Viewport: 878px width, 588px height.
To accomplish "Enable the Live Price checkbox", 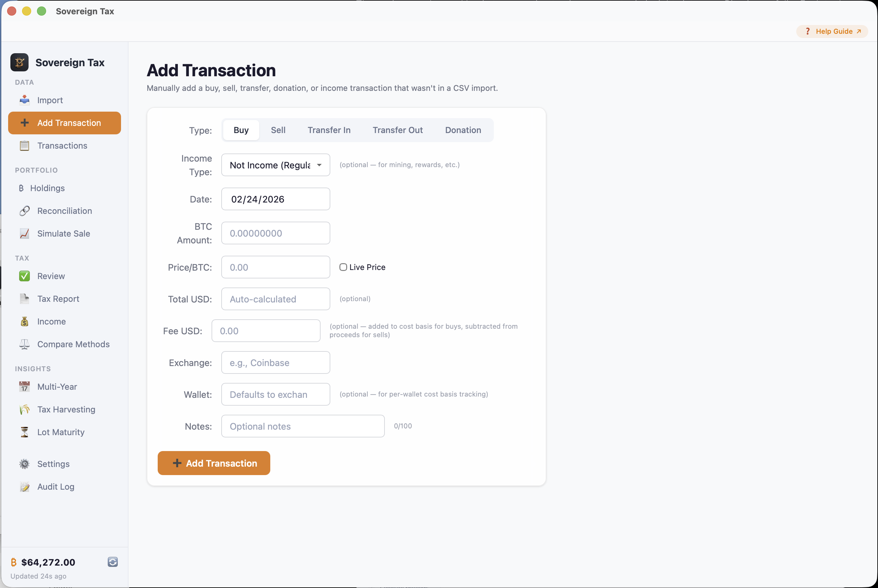I will coord(343,267).
